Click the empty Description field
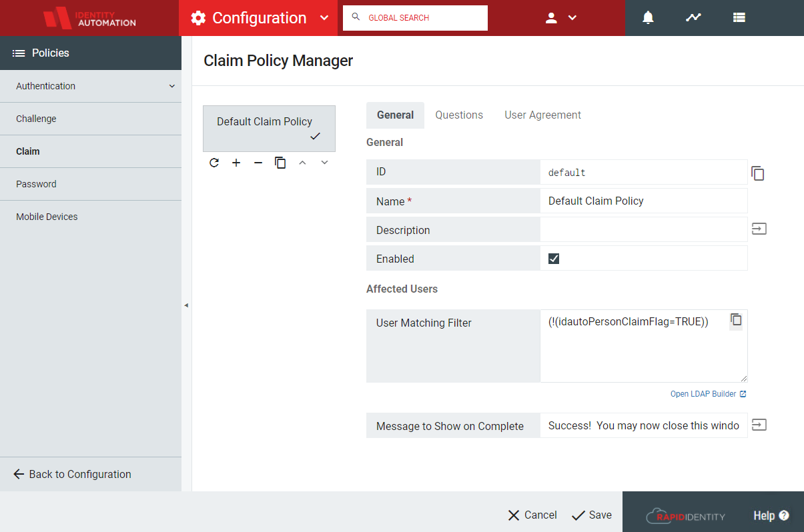 [x=644, y=229]
